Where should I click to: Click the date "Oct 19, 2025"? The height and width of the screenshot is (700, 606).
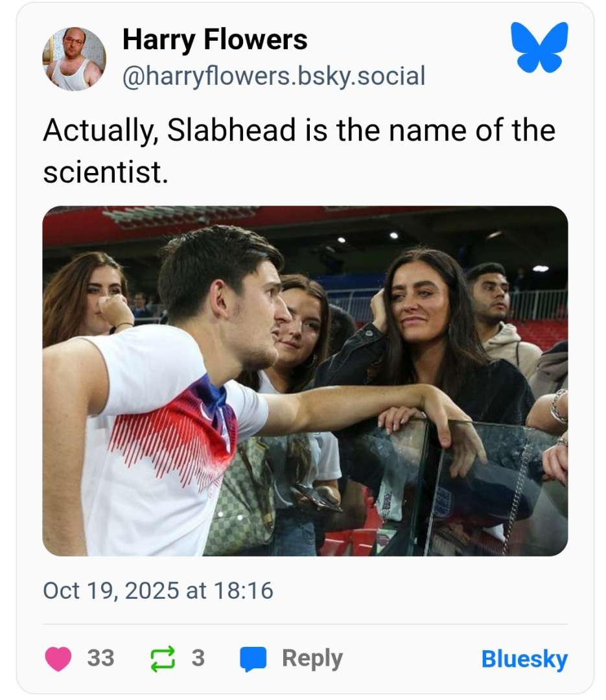click(110, 590)
